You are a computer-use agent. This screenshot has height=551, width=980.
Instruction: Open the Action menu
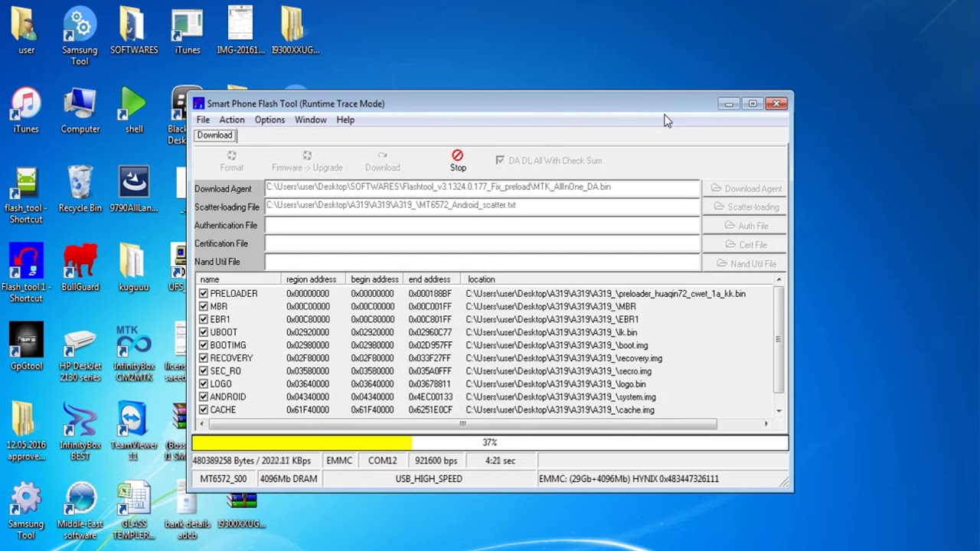232,120
